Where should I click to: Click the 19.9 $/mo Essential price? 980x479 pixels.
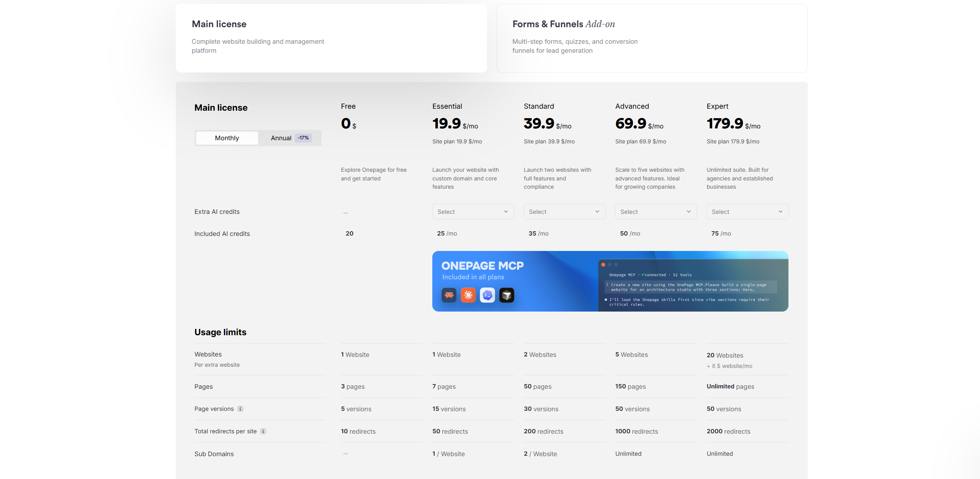(455, 124)
